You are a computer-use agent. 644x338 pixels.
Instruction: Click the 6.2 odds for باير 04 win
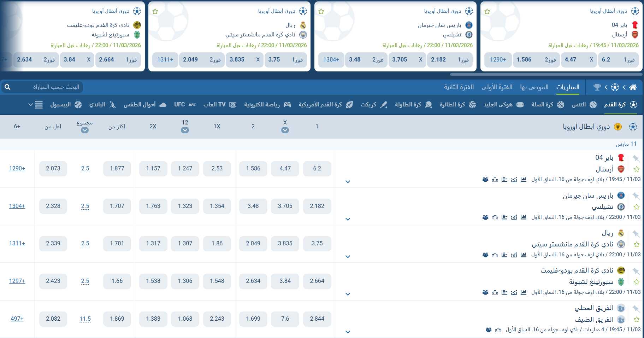pos(317,169)
